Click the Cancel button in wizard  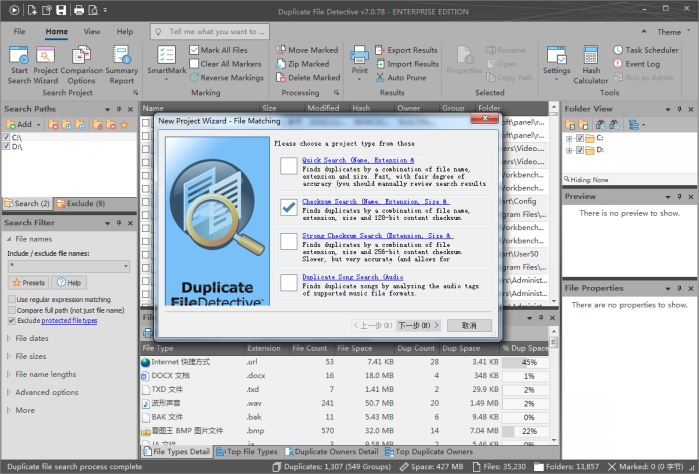pyautogui.click(x=469, y=325)
